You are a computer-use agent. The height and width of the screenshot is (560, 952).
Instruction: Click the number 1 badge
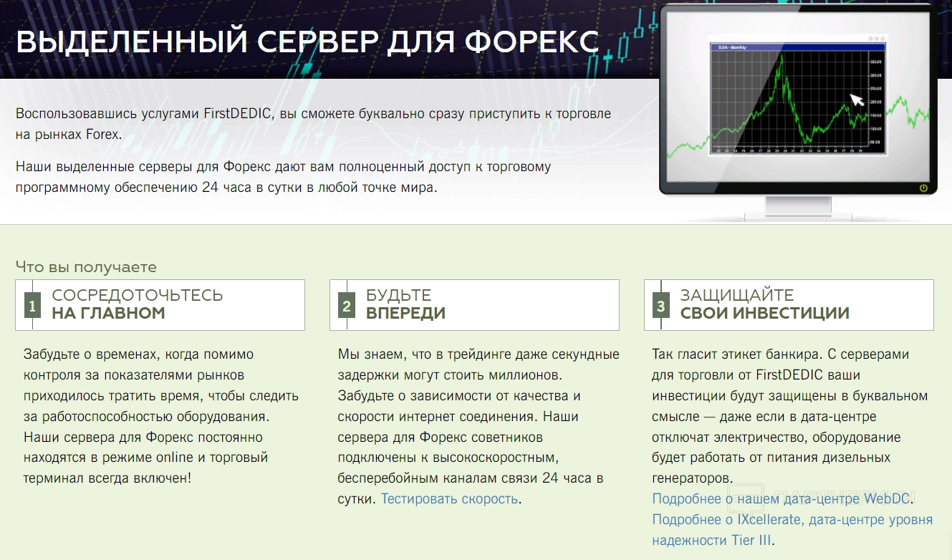(32, 306)
